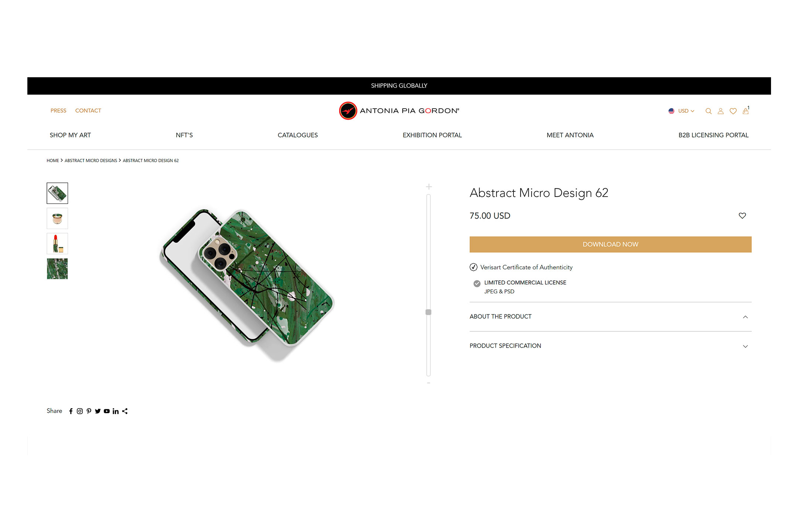The height and width of the screenshot is (532, 798).
Task: Add product to wishlist via heart
Action: pyautogui.click(x=742, y=216)
